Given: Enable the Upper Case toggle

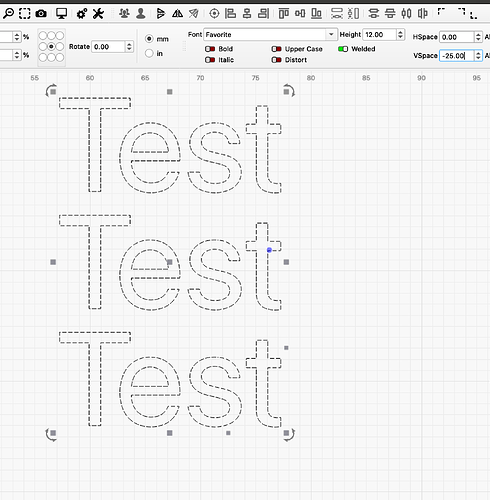Looking at the screenshot, I should click(x=276, y=49).
